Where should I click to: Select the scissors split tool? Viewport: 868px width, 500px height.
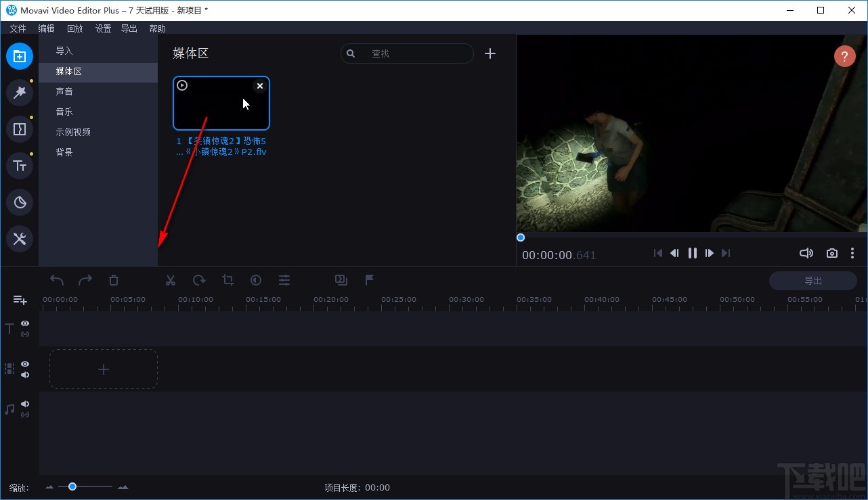click(x=171, y=280)
